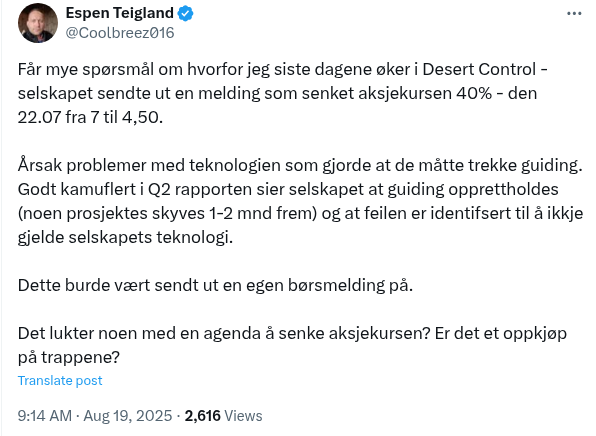The width and height of the screenshot is (596, 436).
Task: Open the 2,616 Views count
Action: point(224,416)
